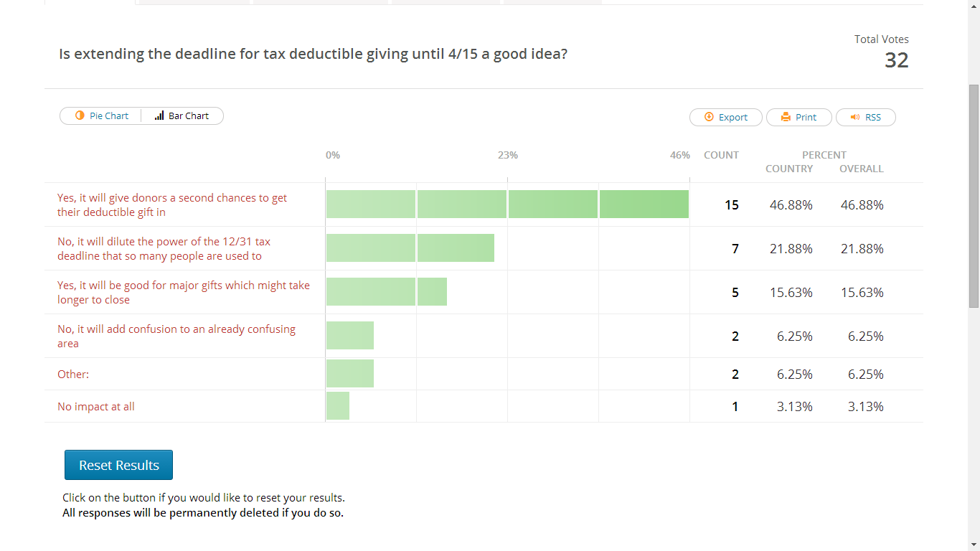
Task: Open the RSS feed link
Action: pos(872,117)
